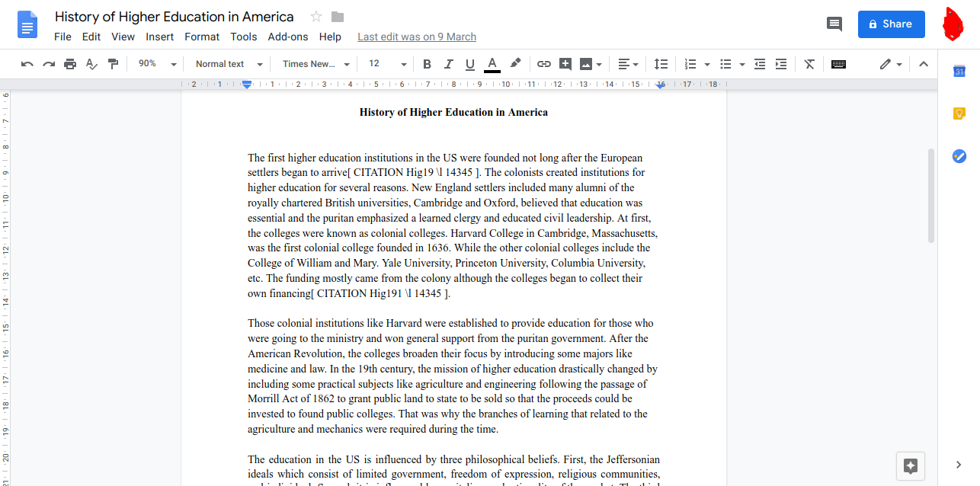The width and height of the screenshot is (980, 486).
Task: Click the Insert image icon
Action: [x=586, y=64]
